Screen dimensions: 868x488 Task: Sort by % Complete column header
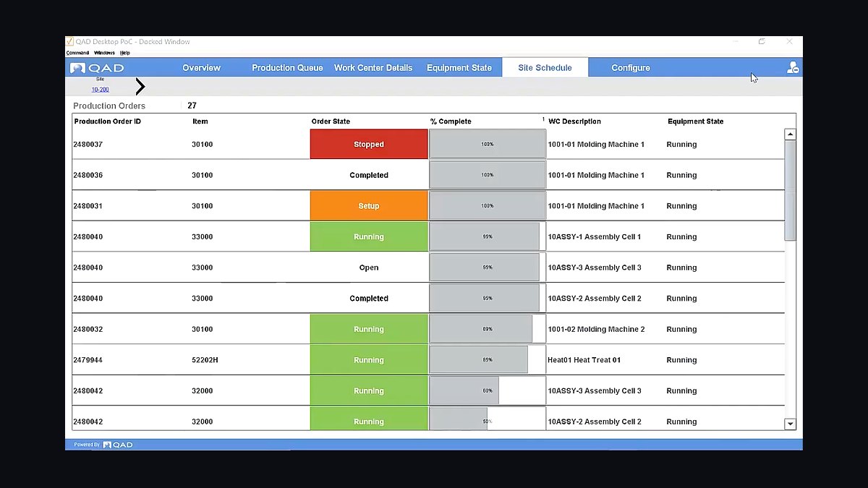pyautogui.click(x=451, y=121)
